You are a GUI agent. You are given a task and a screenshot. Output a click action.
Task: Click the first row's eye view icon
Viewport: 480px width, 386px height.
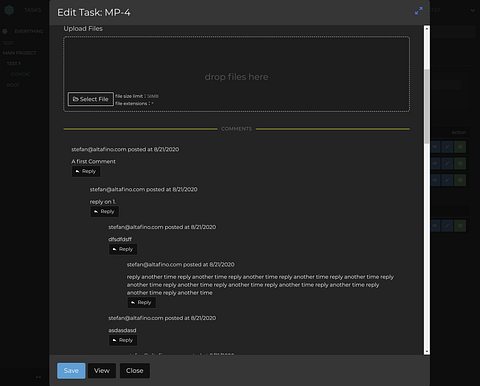[435, 147]
